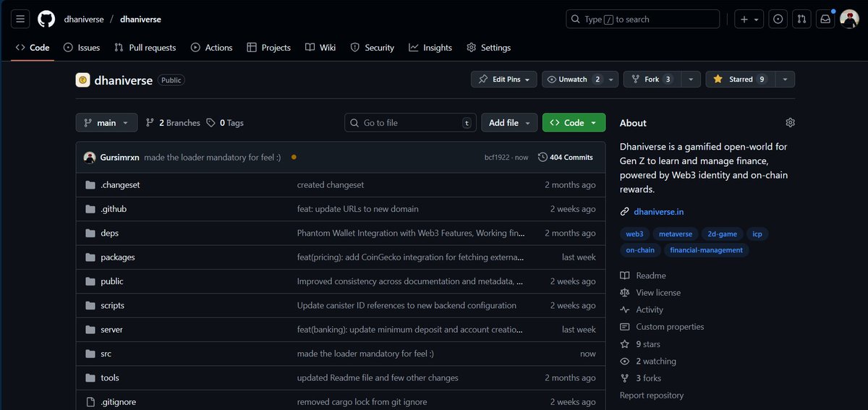Click the dhaniverse repository logo icon

coord(82,80)
